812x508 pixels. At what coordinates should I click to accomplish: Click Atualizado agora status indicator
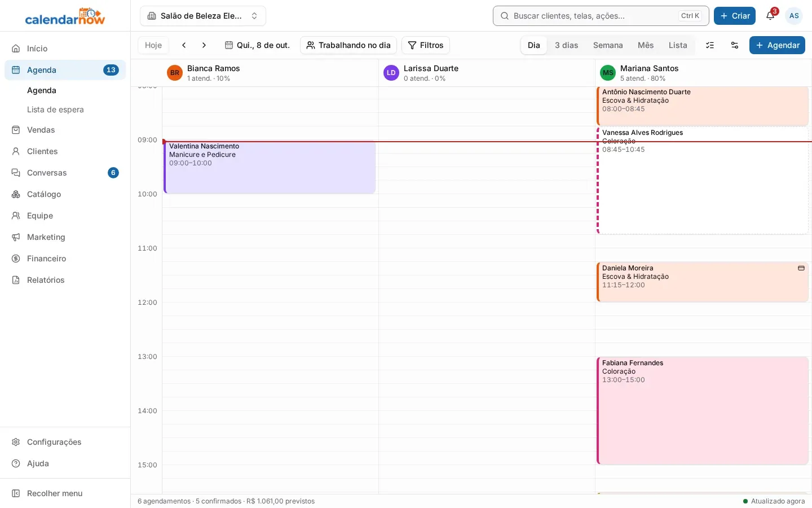[774, 501]
